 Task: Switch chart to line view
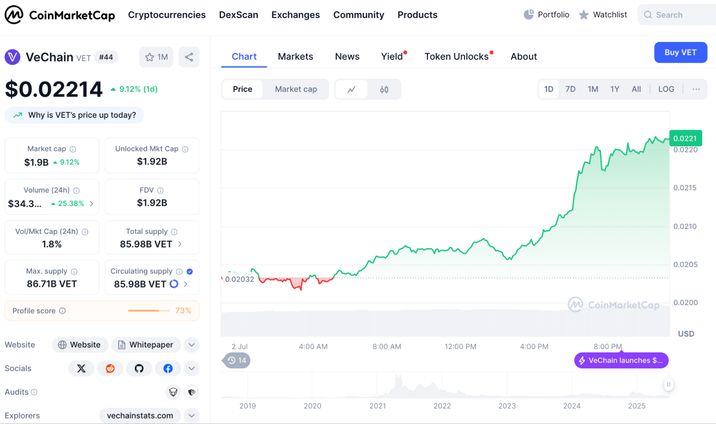[x=351, y=89]
